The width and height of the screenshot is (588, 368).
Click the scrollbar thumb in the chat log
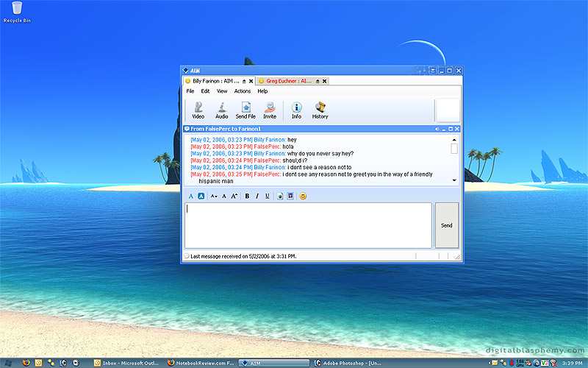point(454,149)
